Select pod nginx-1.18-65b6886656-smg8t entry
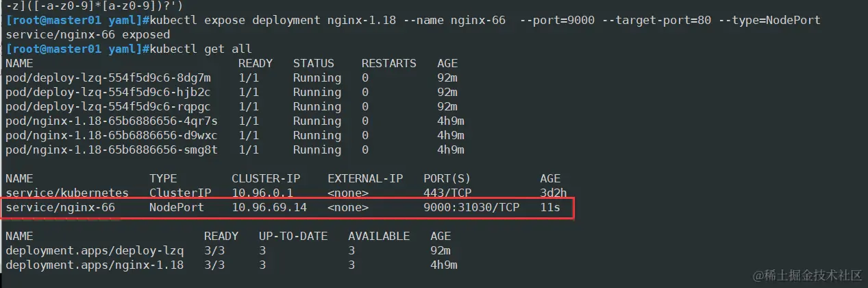Image resolution: width=868 pixels, height=288 pixels. pos(112,149)
